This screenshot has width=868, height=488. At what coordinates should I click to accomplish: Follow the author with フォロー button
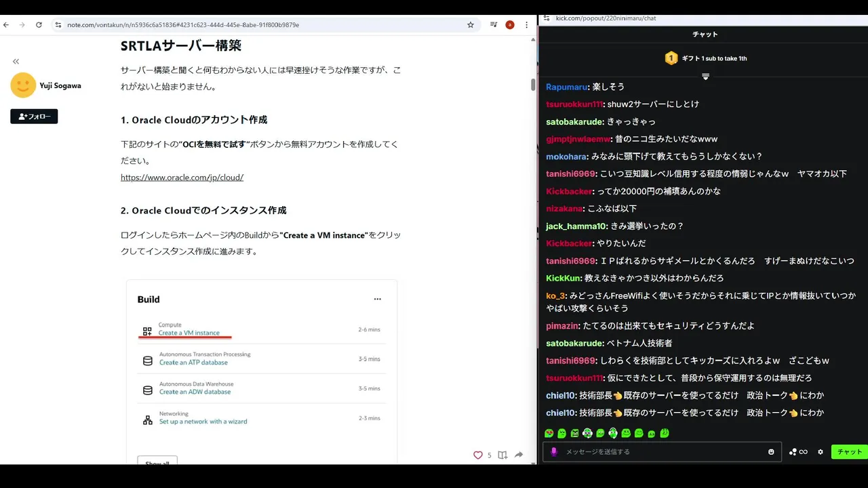(34, 117)
